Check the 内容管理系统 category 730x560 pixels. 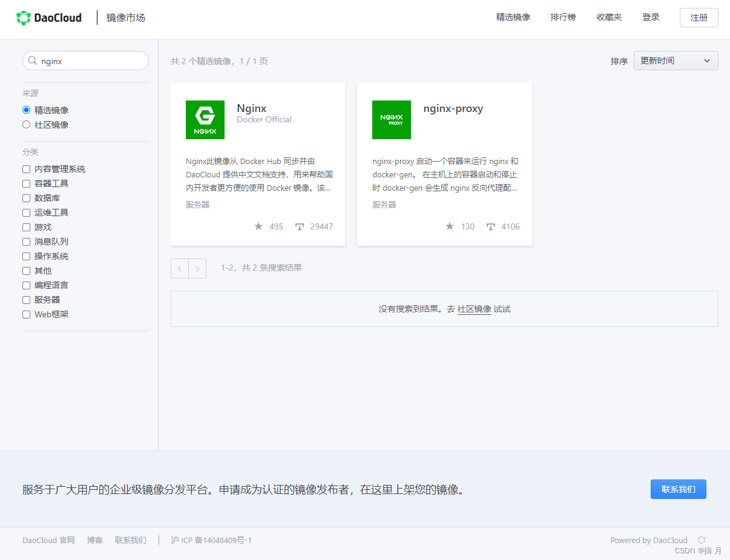26,169
